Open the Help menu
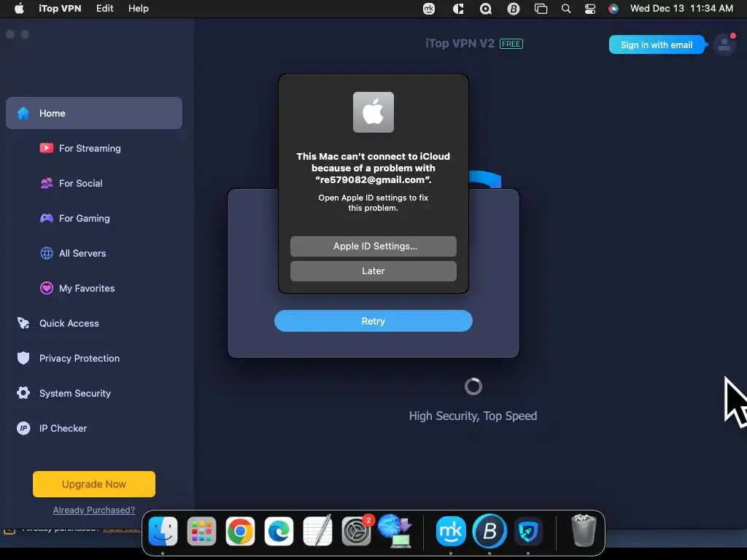 tap(138, 9)
